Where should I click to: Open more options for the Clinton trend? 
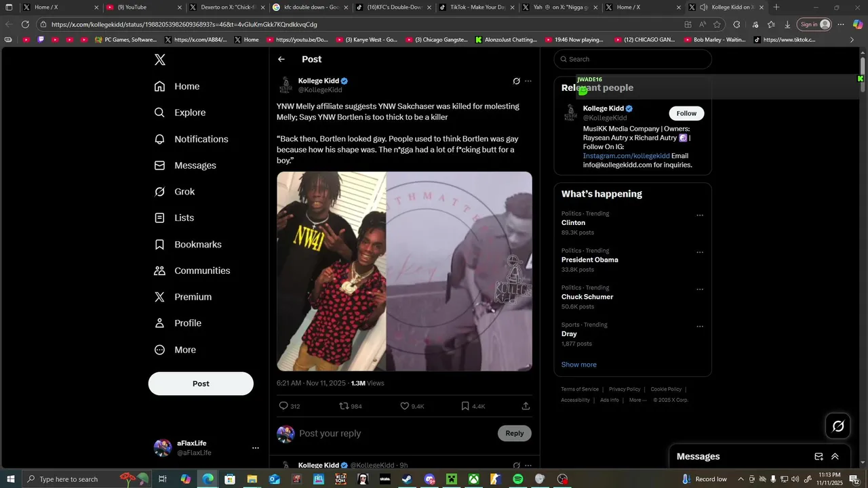pos(700,216)
